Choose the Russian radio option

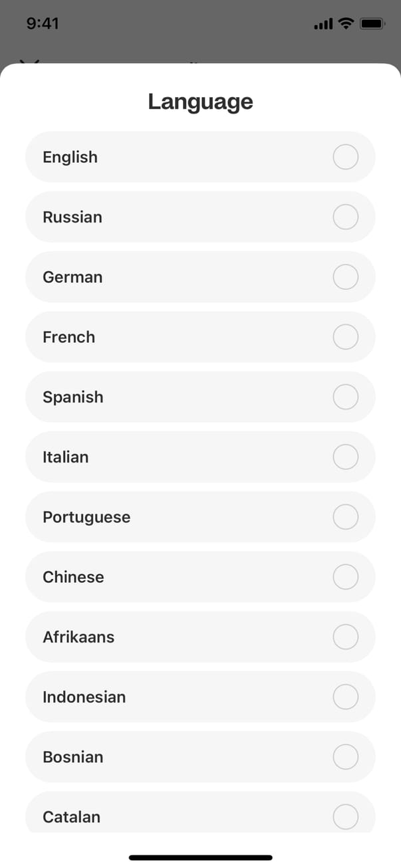click(x=345, y=217)
